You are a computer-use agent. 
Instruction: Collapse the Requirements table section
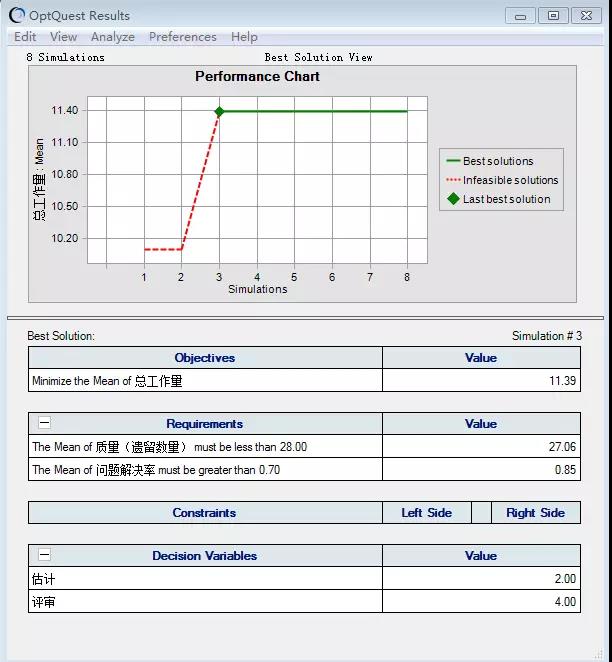44,424
